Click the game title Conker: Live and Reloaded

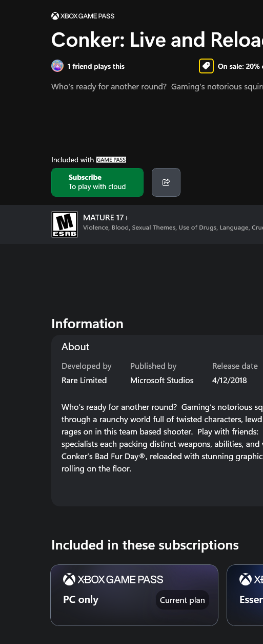pos(157,40)
